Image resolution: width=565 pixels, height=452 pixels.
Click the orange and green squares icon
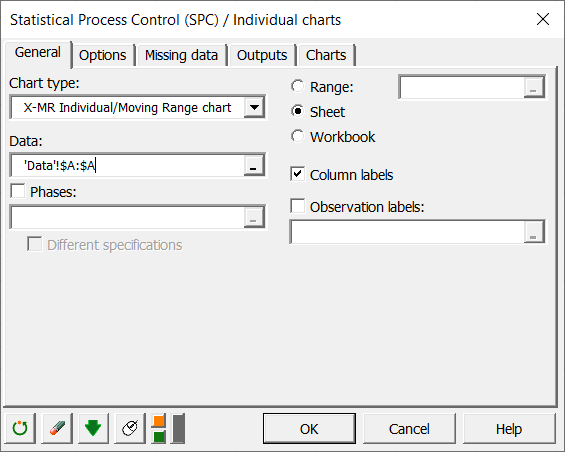click(x=159, y=428)
